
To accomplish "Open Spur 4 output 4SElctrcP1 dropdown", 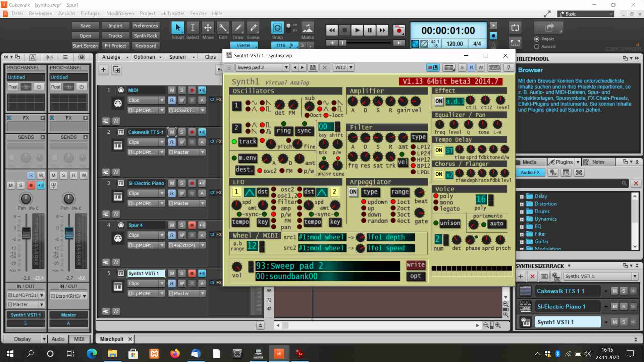I will [203, 245].
